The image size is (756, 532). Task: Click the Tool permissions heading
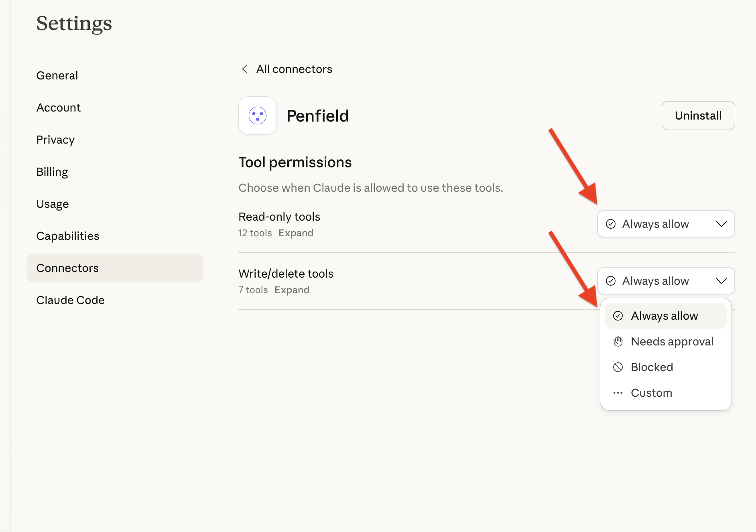pyautogui.click(x=295, y=162)
